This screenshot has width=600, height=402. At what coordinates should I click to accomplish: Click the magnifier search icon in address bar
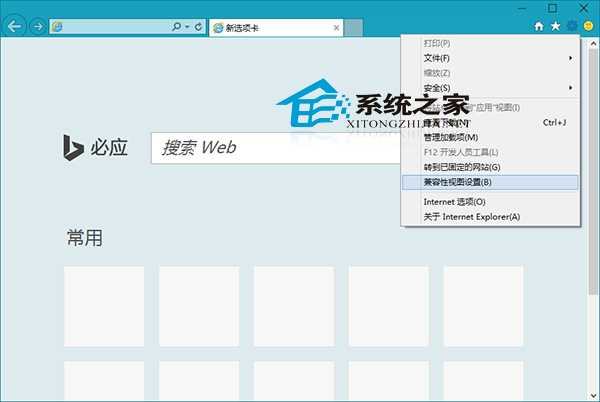pyautogui.click(x=176, y=26)
